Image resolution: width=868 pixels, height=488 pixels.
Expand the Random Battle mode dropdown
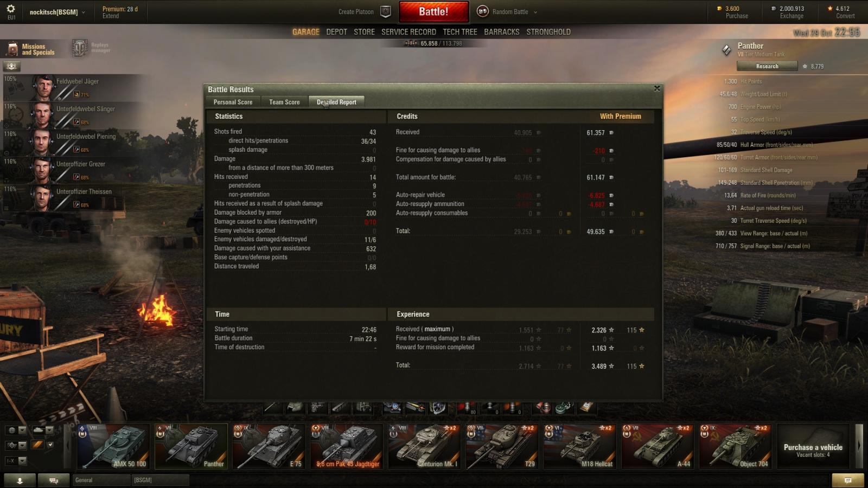pos(535,12)
